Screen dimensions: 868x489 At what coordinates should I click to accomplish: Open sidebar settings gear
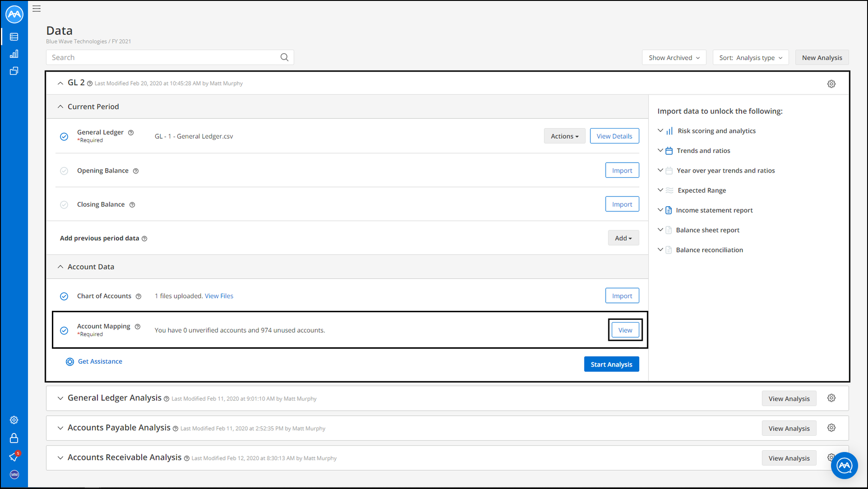click(x=14, y=420)
